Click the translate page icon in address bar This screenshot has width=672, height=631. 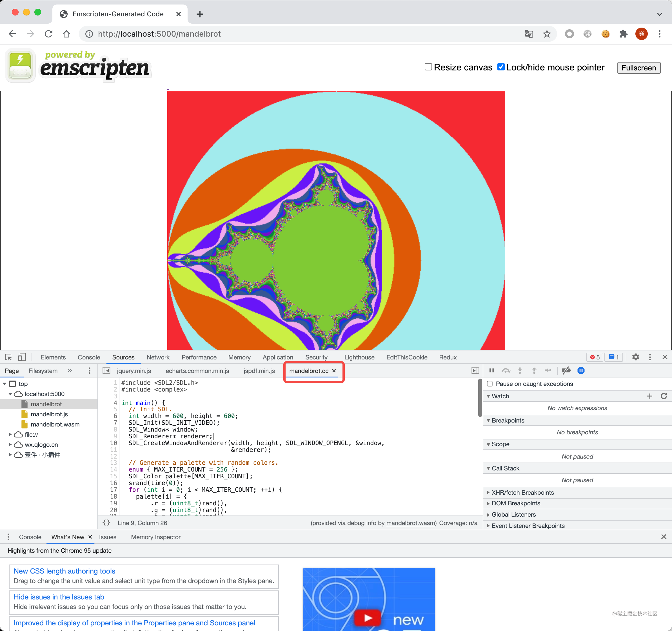click(x=529, y=34)
